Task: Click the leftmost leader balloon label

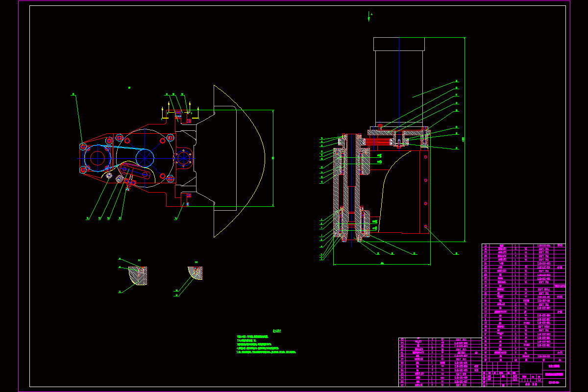Action: pyautogui.click(x=73, y=95)
